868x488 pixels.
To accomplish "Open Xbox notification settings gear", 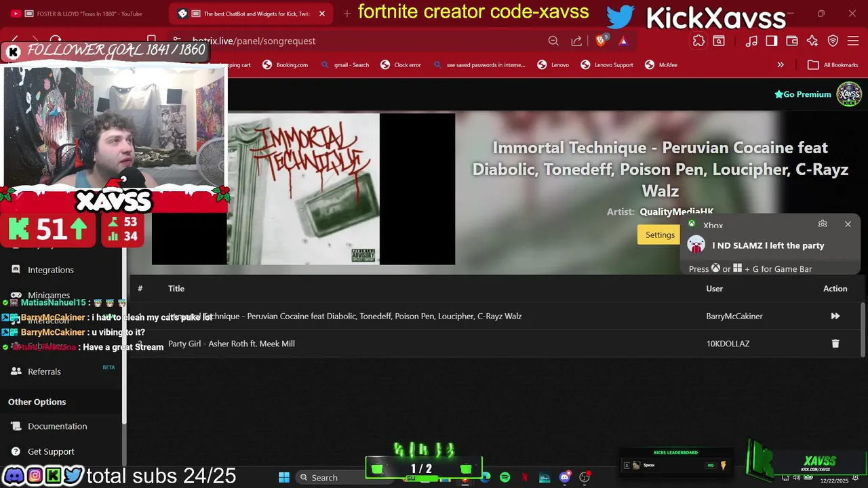I will point(823,224).
